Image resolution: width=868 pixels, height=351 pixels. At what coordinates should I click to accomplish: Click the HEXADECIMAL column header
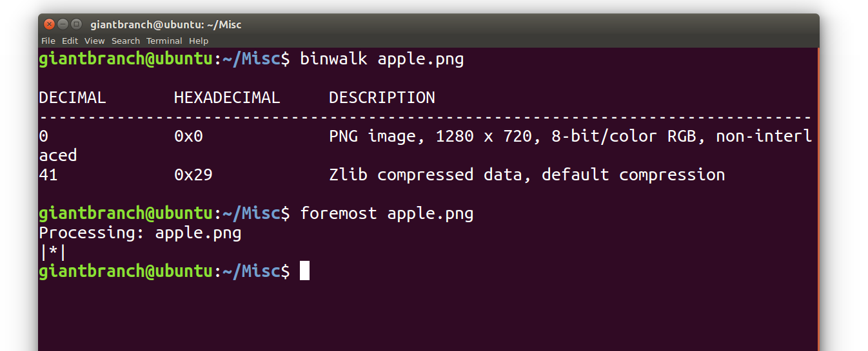coord(227,98)
